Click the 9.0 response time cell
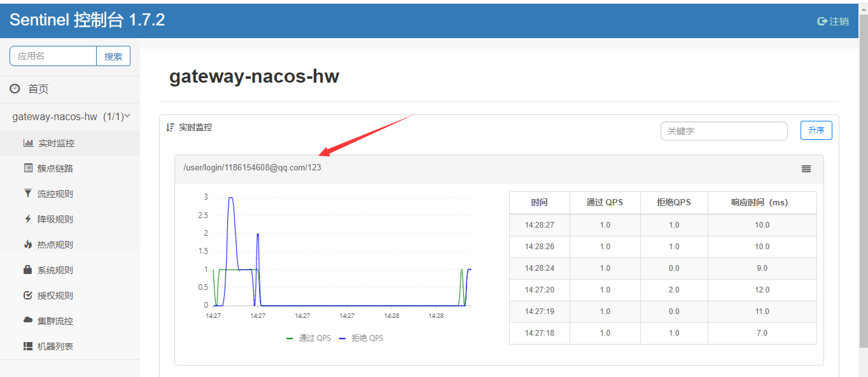This screenshot has height=377, width=868. 762,268
